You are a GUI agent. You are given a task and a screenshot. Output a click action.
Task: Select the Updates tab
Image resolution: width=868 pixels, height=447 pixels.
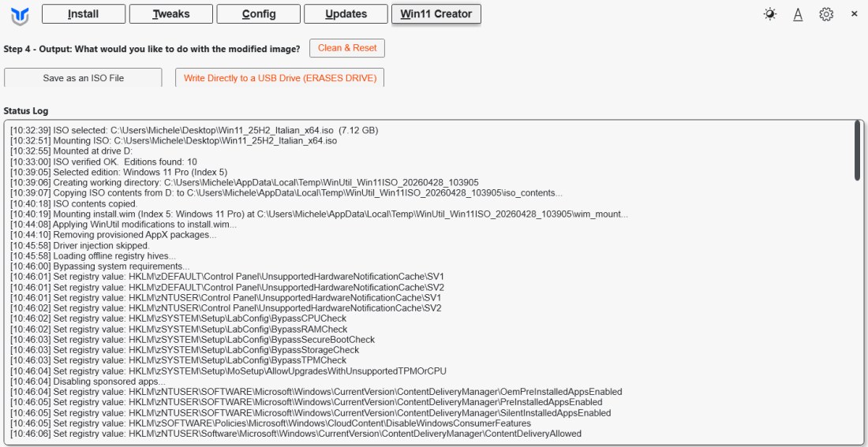click(x=346, y=14)
